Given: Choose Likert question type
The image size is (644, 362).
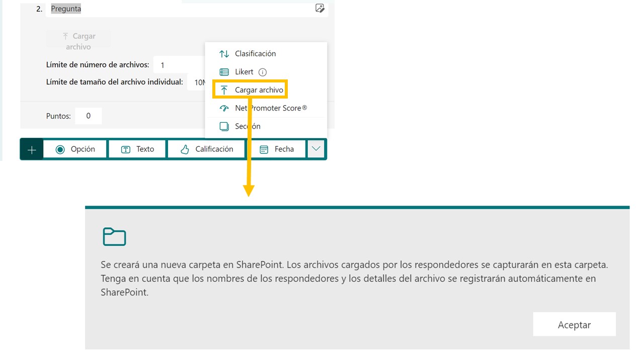Looking at the screenshot, I should 266,72.
